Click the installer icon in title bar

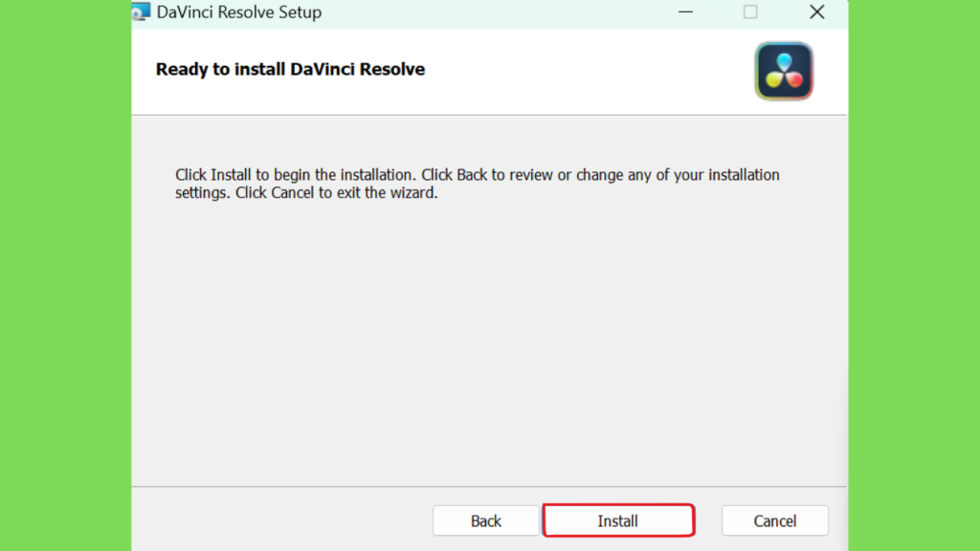click(x=142, y=11)
